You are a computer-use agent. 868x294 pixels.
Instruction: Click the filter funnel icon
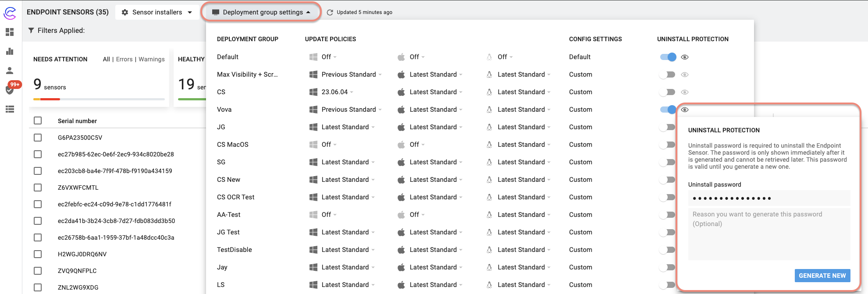pos(31,30)
